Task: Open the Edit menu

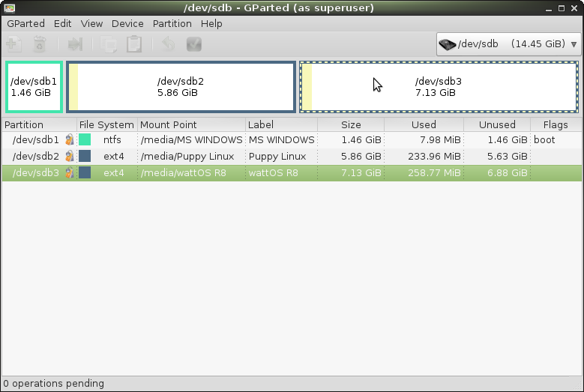Action: (62, 23)
